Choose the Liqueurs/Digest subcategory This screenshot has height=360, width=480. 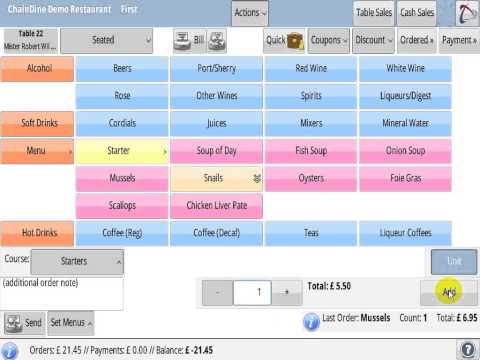coord(405,96)
